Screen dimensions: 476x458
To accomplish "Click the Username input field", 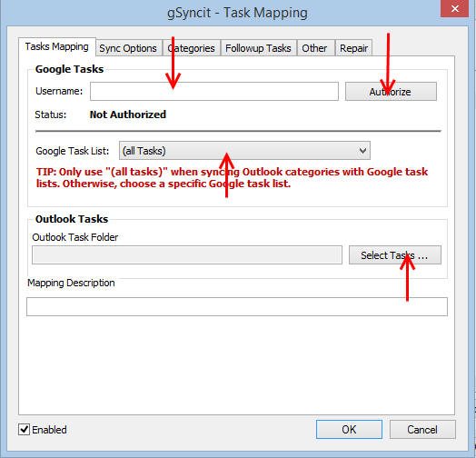I will click(x=214, y=91).
